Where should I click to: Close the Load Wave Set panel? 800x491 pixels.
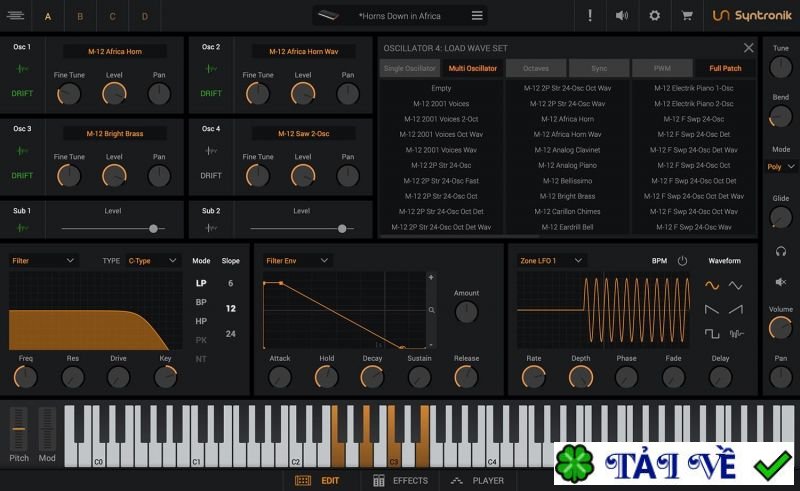[x=748, y=48]
